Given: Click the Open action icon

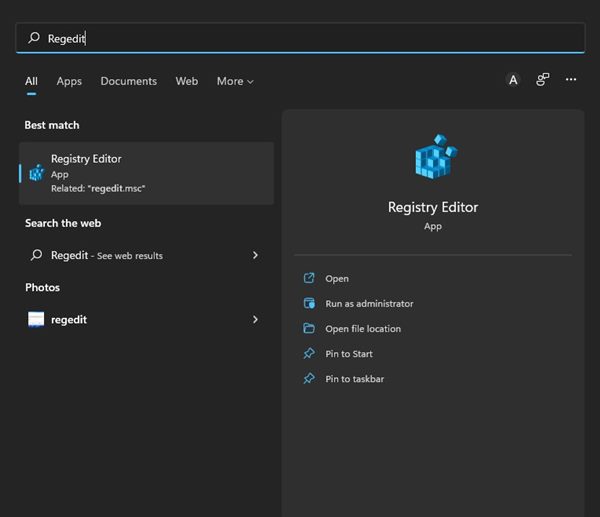Looking at the screenshot, I should (309, 278).
